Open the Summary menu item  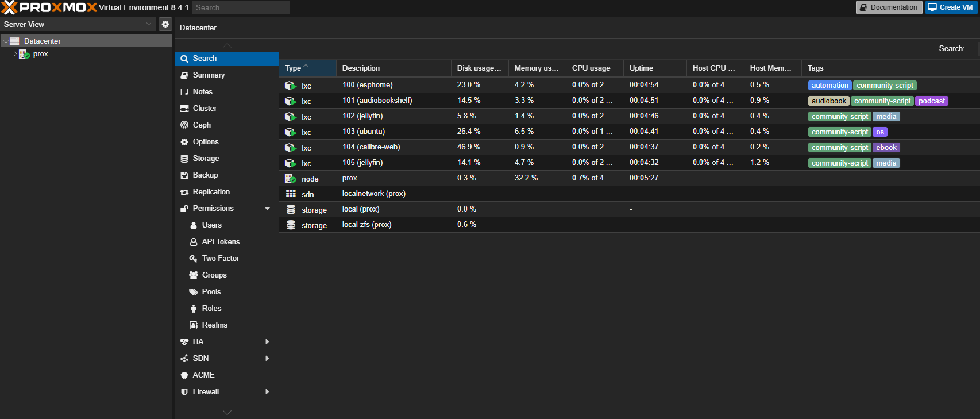point(227,75)
